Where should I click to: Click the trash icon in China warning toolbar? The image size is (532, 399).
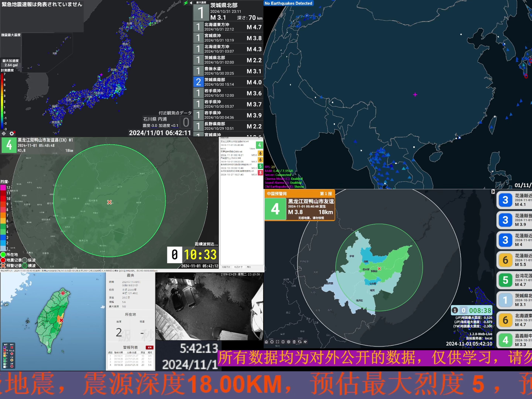[294, 342]
